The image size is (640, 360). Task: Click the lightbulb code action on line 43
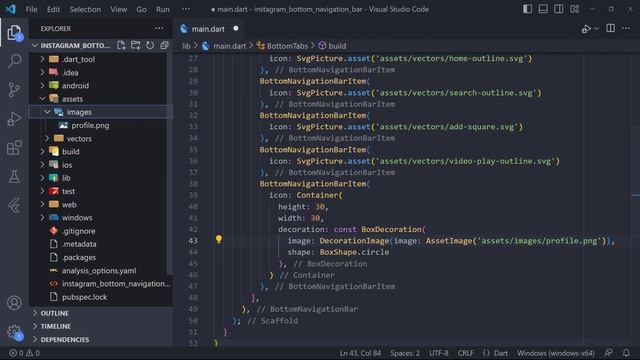[x=219, y=239]
